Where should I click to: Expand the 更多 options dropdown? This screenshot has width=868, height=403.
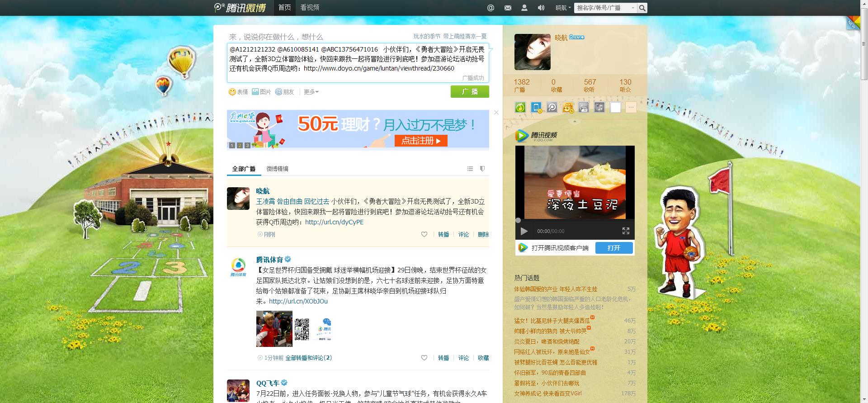click(x=311, y=92)
